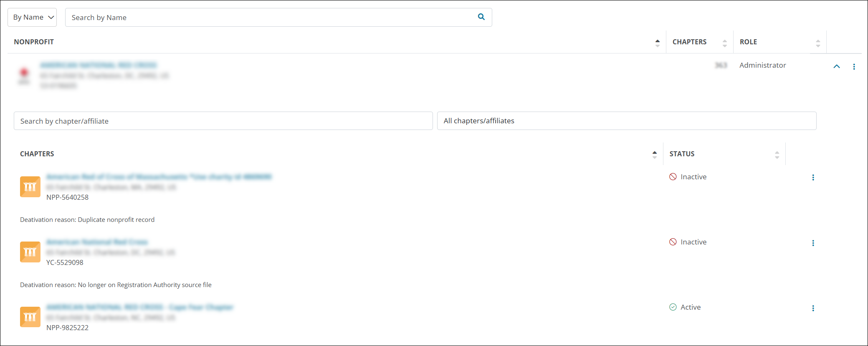
Task: Open chapter name link above YC-5529098
Action: click(97, 242)
